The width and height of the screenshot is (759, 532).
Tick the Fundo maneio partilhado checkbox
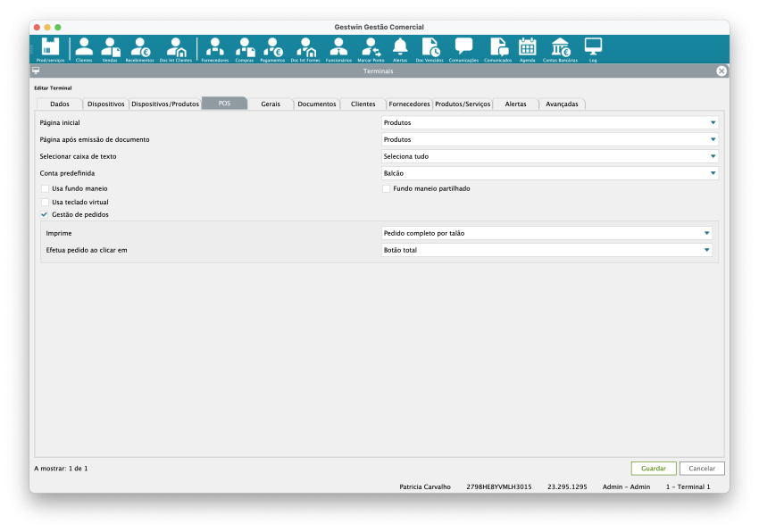(387, 189)
